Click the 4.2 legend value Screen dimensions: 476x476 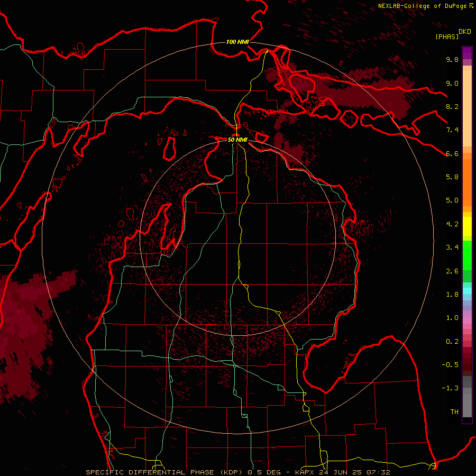(x=452, y=224)
